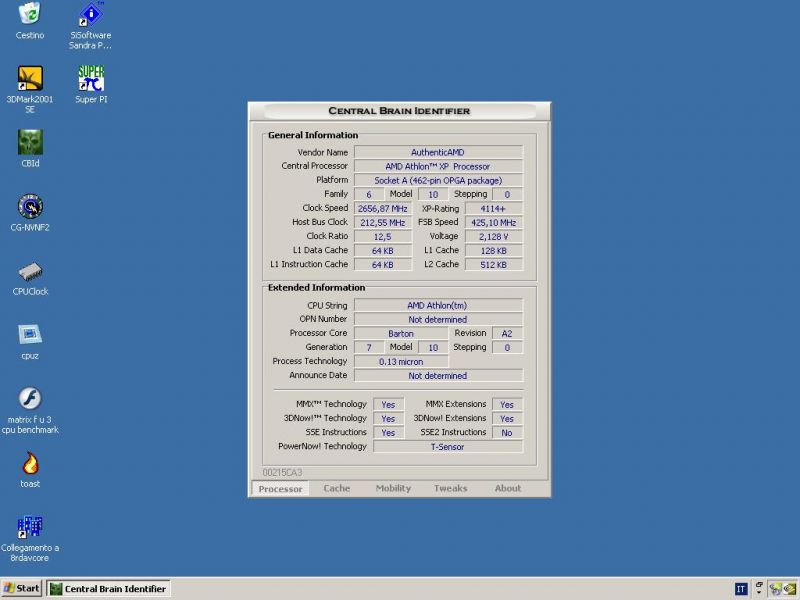Click the L1 Cache 128 KB value

pos(493,251)
